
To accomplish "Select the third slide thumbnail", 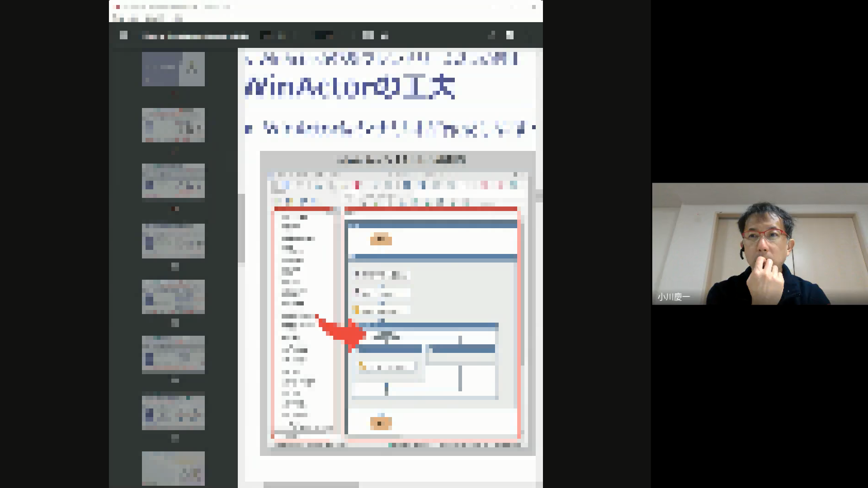I will (173, 181).
